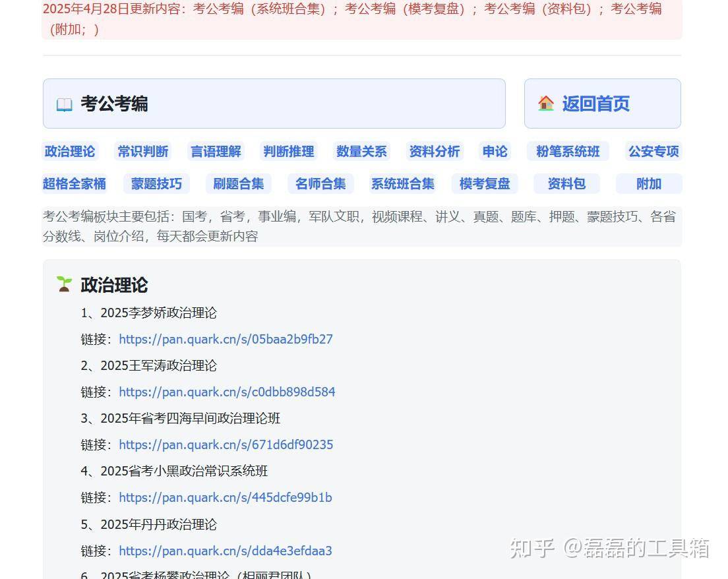Select the 判断推理 category tag
This screenshot has width=728, height=579.
[x=289, y=152]
